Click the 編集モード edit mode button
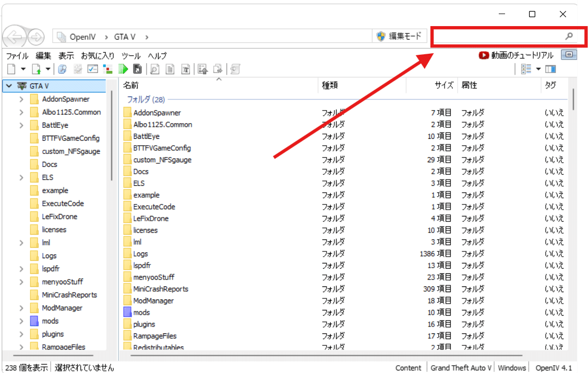This screenshot has width=588, height=373. click(x=399, y=36)
